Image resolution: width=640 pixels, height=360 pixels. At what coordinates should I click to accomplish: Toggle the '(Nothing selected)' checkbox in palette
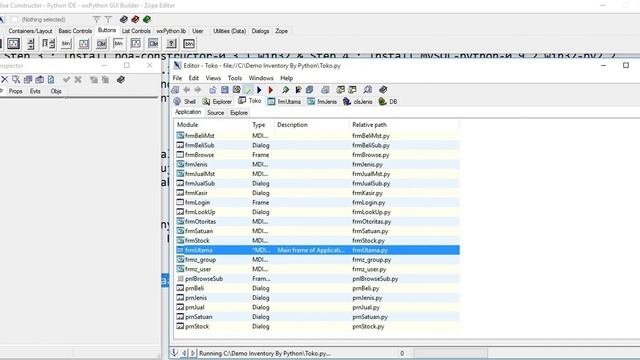coord(15,19)
